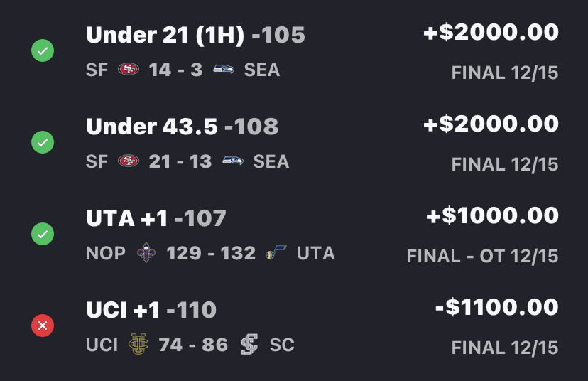Click the 49ers logo in the Under 21 (1H) row
The height and width of the screenshot is (381, 588).
[x=129, y=70]
